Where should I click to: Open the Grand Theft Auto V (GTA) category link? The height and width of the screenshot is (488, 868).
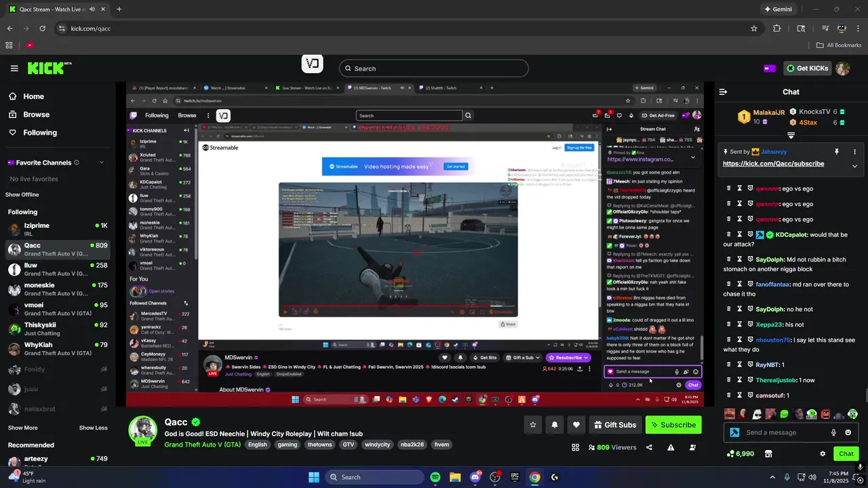[202, 445]
